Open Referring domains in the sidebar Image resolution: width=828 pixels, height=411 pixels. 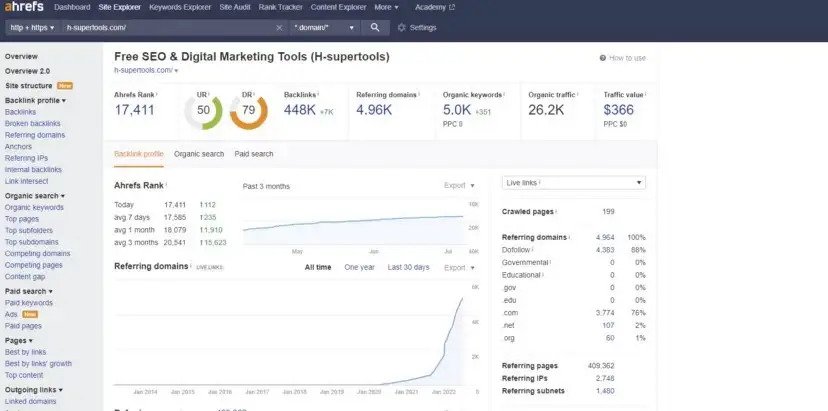pos(35,135)
